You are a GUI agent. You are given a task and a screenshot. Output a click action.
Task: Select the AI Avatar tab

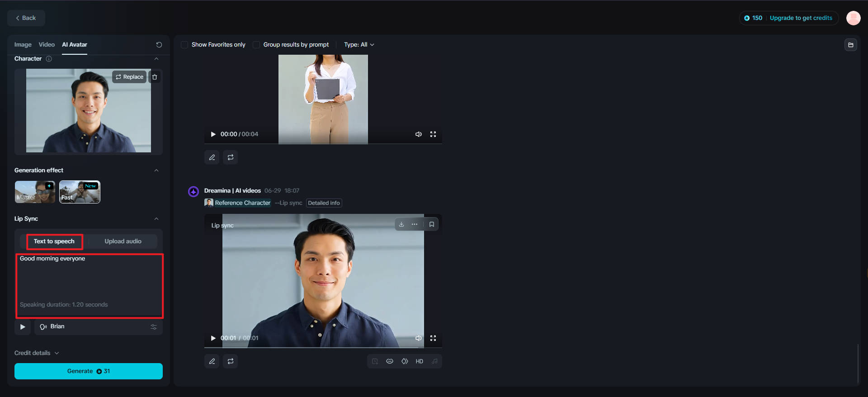click(75, 45)
